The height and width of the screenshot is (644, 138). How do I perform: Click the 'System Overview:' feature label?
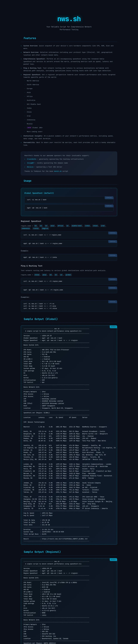tap(31, 46)
